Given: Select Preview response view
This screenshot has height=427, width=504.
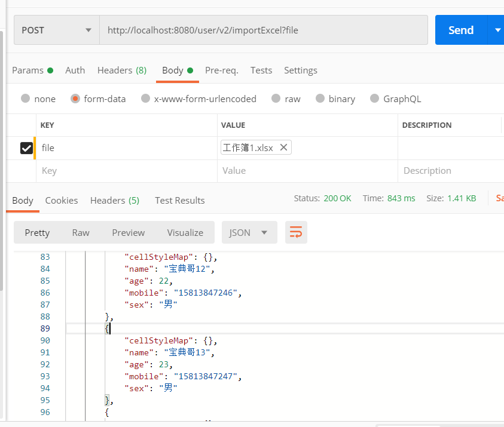Looking at the screenshot, I should pyautogui.click(x=129, y=232).
